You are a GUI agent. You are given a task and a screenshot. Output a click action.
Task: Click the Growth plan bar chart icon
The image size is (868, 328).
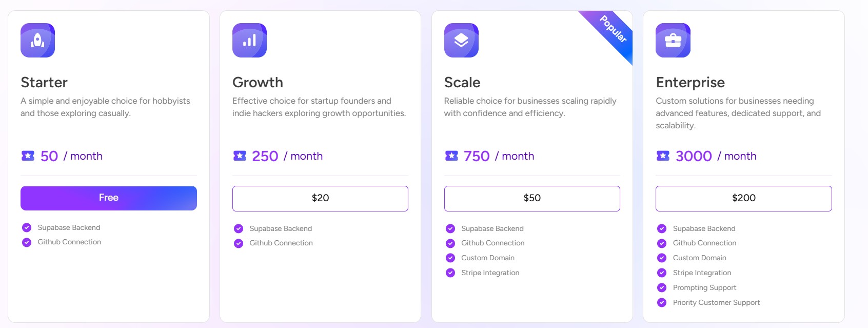249,40
